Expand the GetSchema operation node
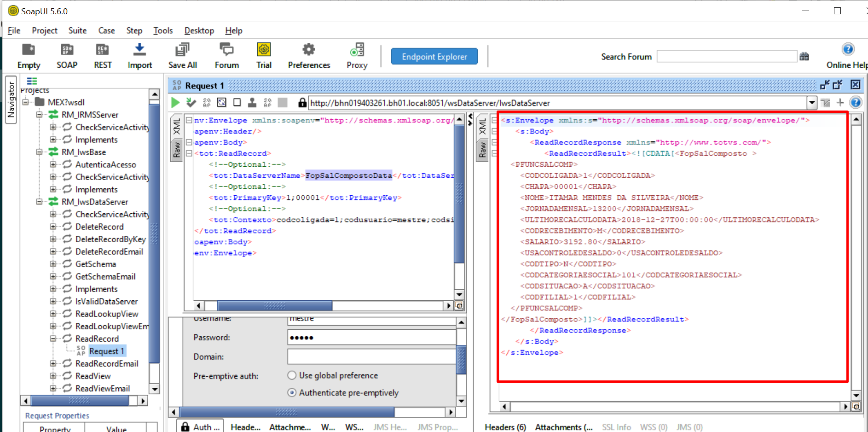 (53, 264)
